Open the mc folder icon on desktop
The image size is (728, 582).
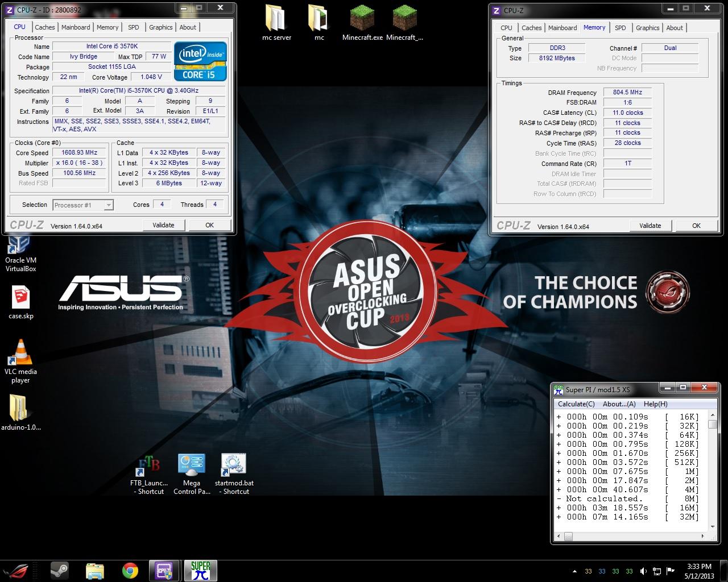(x=319, y=23)
